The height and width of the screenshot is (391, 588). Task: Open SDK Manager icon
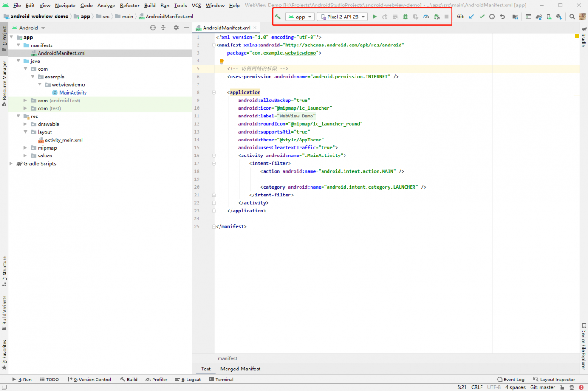pos(559,17)
